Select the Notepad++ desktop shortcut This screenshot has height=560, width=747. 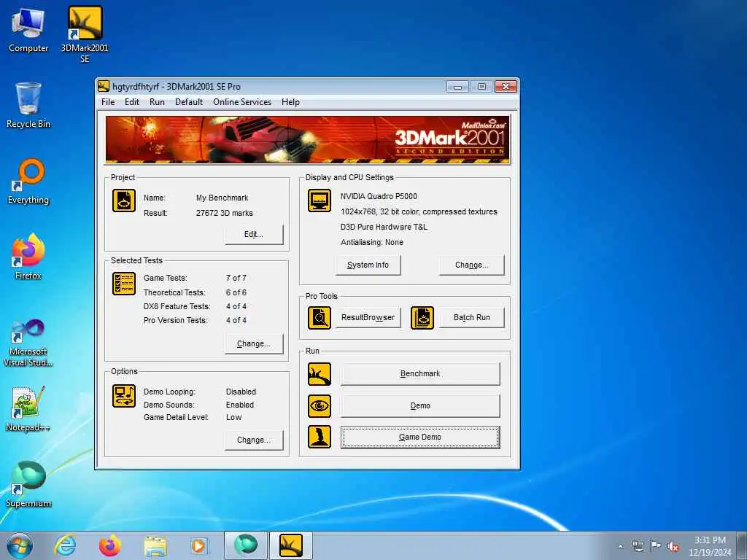coord(28,408)
